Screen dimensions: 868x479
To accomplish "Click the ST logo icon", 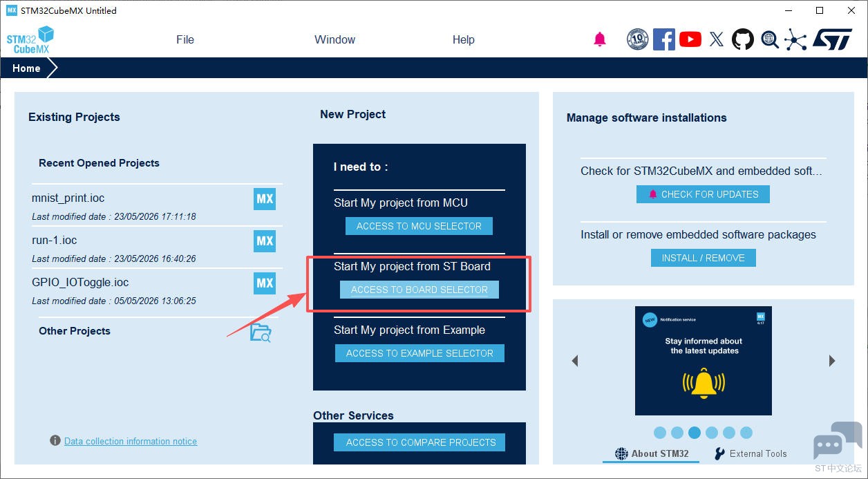I will coord(832,39).
